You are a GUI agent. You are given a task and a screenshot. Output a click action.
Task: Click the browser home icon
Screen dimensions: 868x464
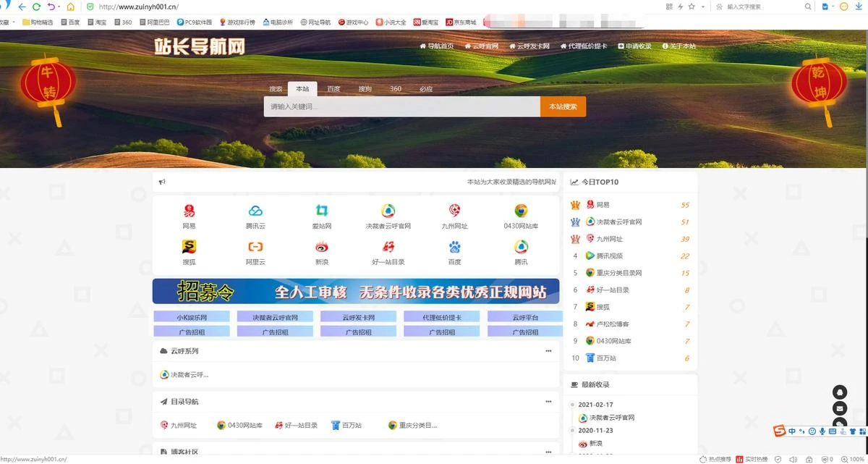(x=70, y=7)
